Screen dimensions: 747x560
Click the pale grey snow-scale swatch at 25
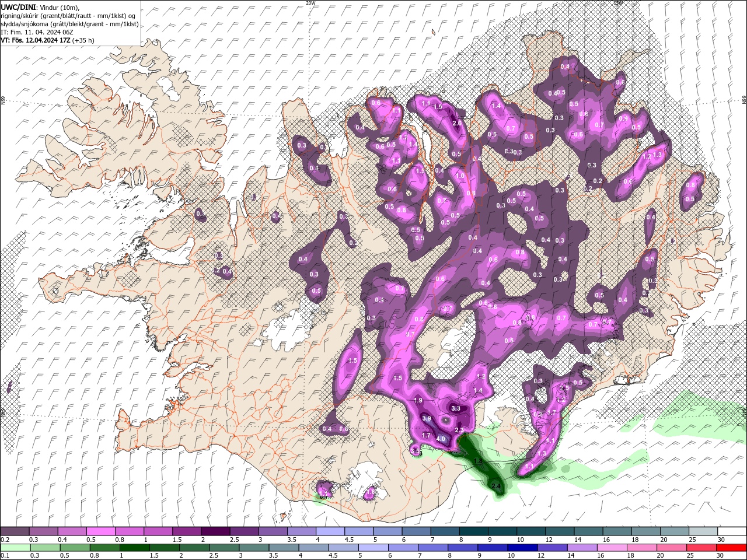coord(703,531)
